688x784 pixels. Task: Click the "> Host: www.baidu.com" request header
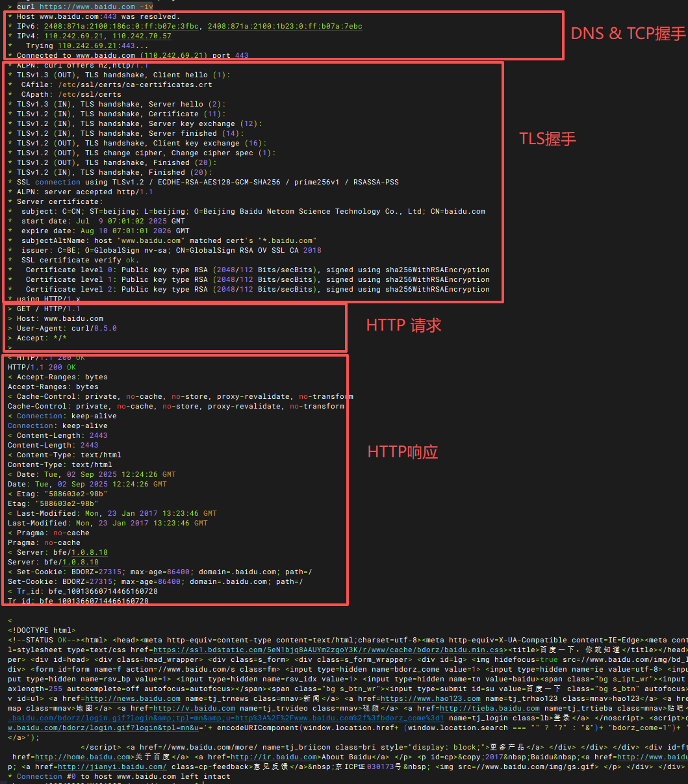tap(55, 318)
